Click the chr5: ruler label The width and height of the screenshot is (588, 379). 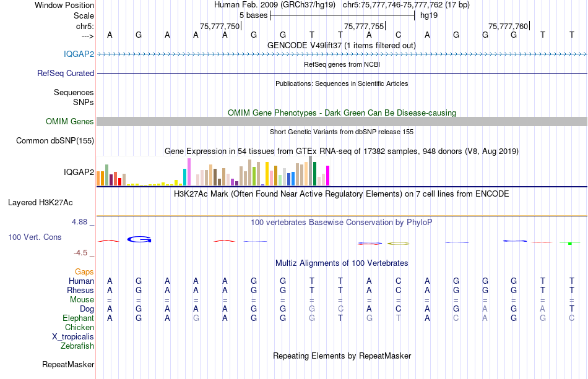coord(85,26)
